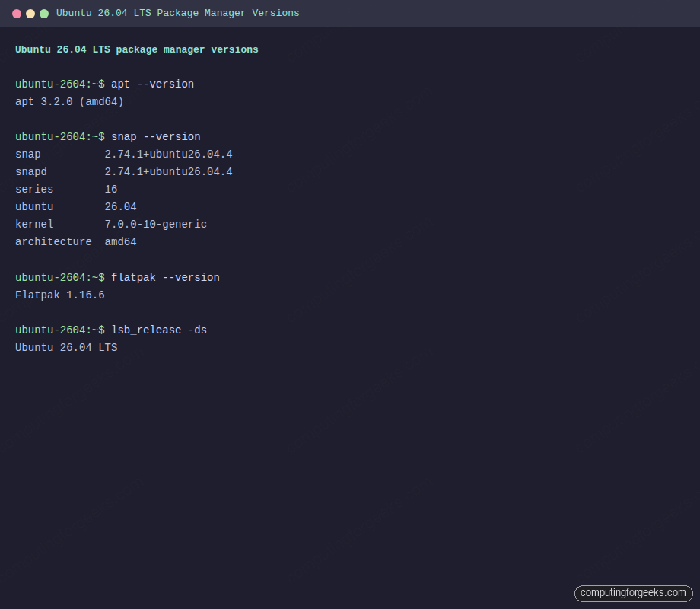Click the architecture amd64 output line

point(76,241)
